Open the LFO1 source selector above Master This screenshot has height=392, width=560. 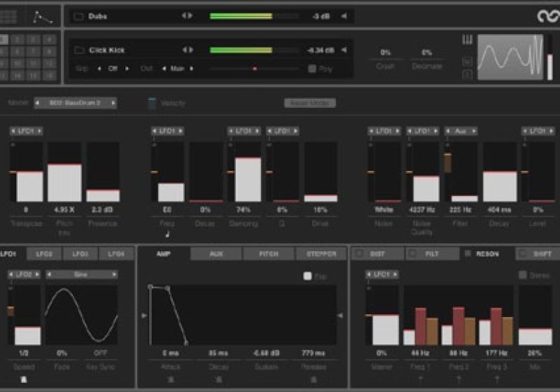pyautogui.click(x=381, y=274)
